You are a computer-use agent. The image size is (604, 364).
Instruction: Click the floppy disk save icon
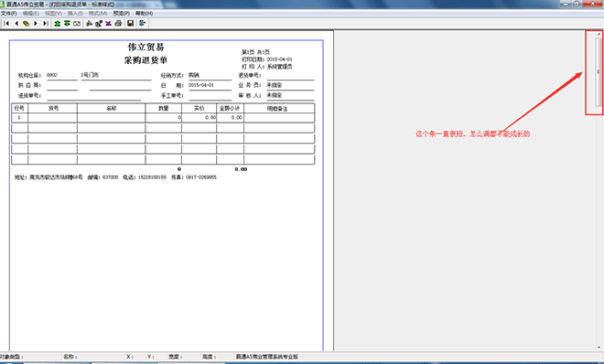coord(131,24)
